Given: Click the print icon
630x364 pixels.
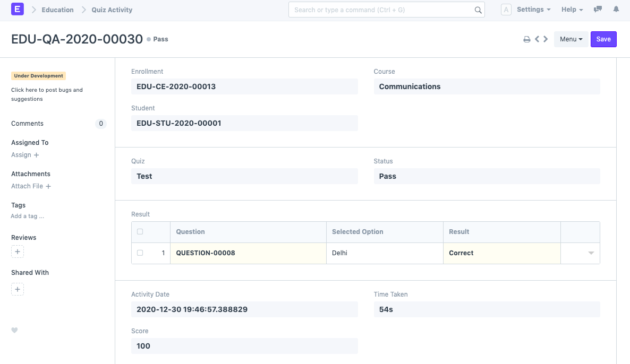Looking at the screenshot, I should pyautogui.click(x=527, y=39).
